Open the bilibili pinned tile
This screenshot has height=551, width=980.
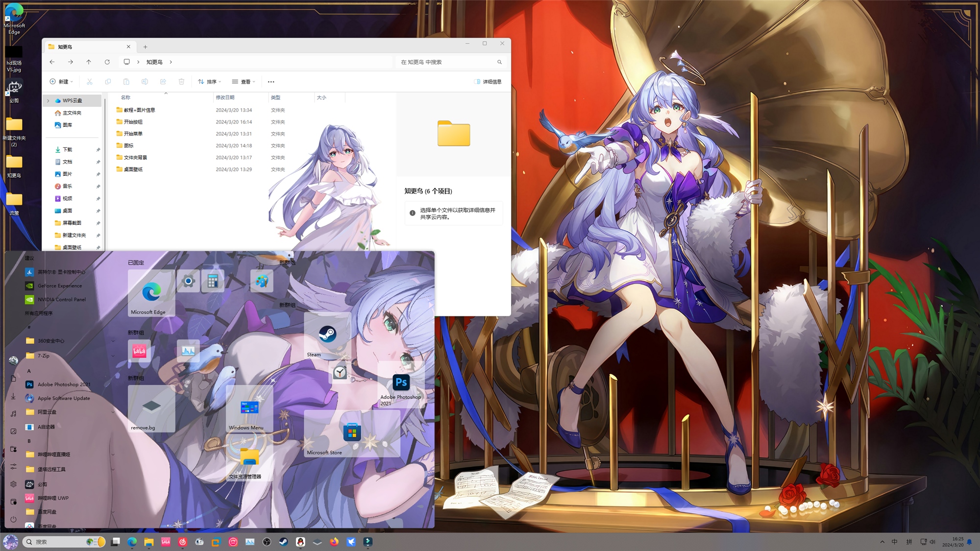139,351
